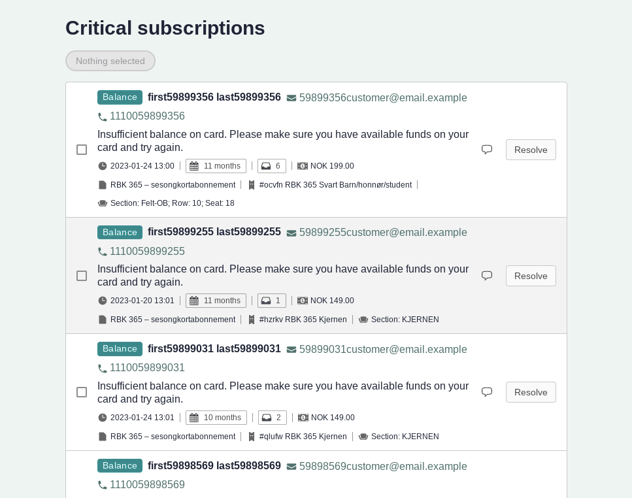Call phone number 1110059899356
Screen dimensions: 632x498
pos(147,116)
